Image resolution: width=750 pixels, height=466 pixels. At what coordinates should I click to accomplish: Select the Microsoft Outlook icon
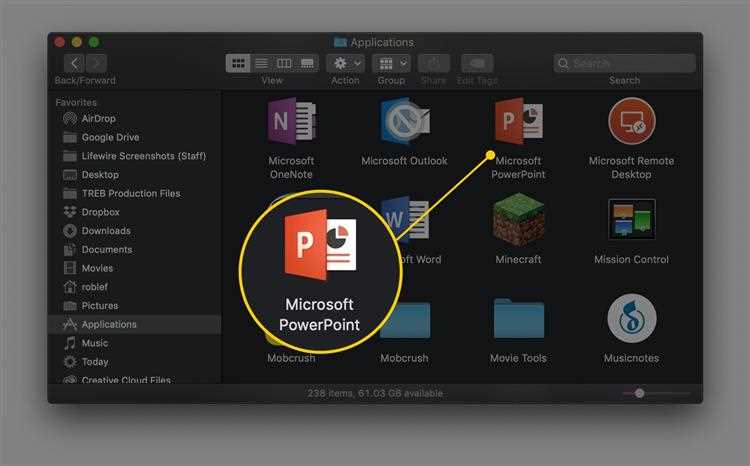click(x=404, y=123)
